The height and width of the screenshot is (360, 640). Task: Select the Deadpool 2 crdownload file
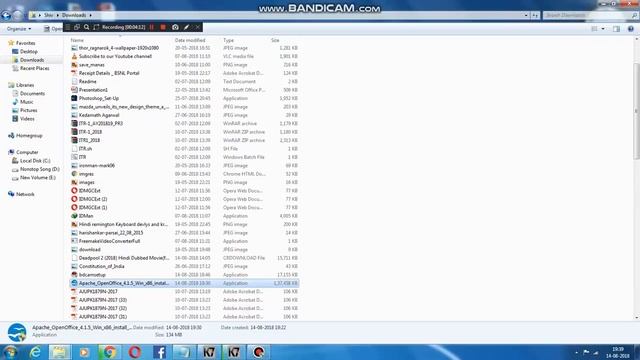[184, 258]
